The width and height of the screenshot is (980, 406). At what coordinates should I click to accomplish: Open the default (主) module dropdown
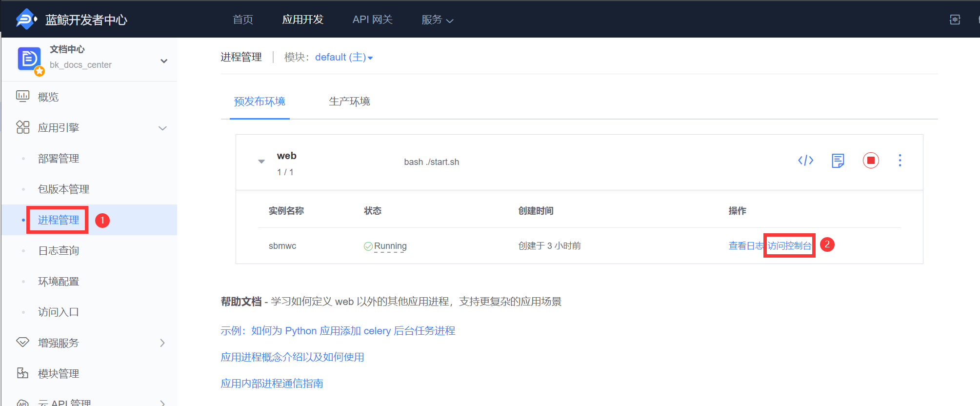(344, 57)
